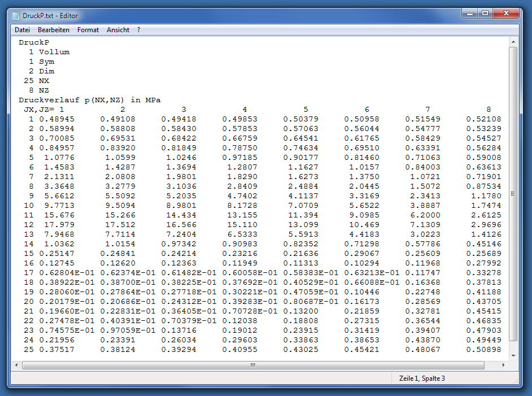532x396 pixels.
Task: Click the value 0.50898 in row 25
Action: click(483, 350)
